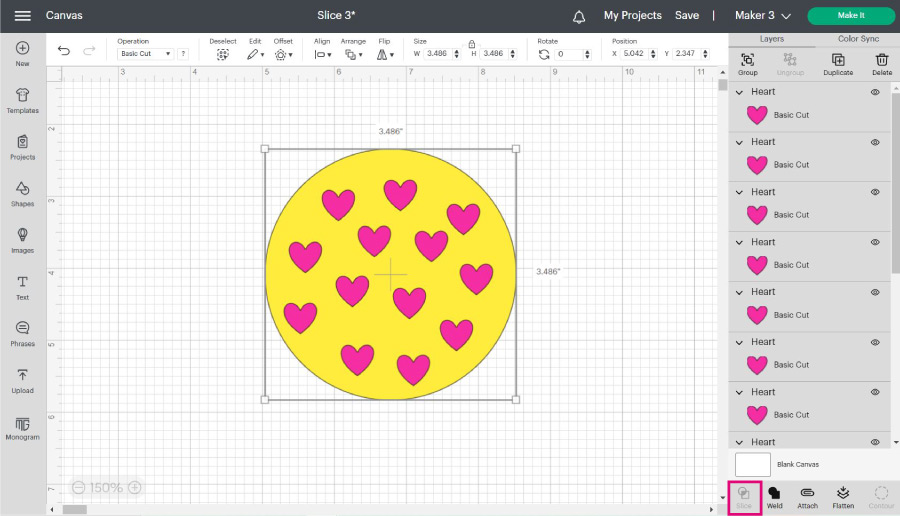
Task: Hide the second Heart layer
Action: point(875,142)
